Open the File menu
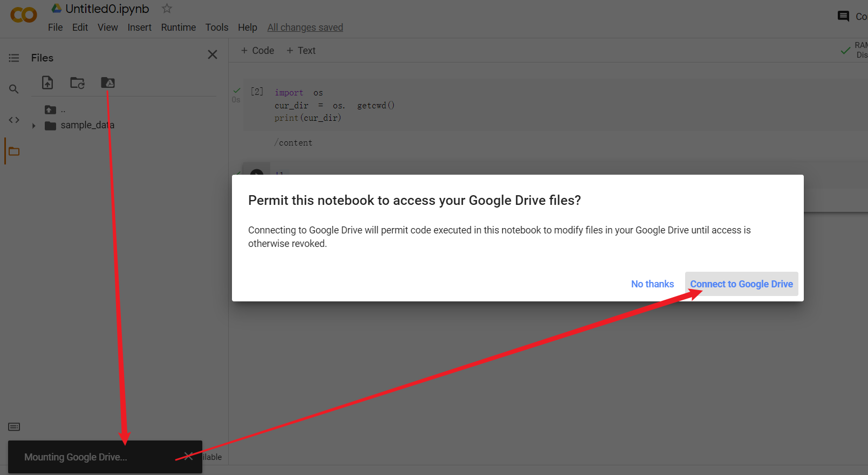The image size is (868, 475). point(55,27)
